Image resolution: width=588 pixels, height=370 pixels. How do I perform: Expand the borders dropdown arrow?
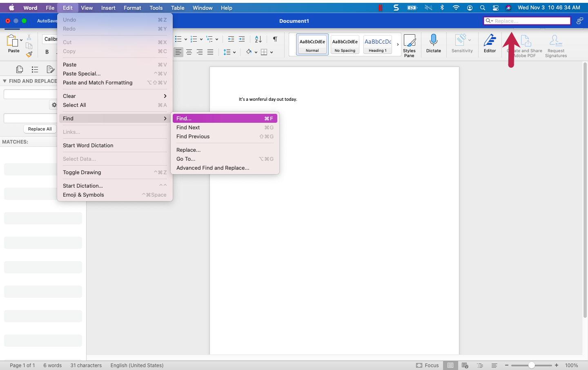tap(272, 52)
